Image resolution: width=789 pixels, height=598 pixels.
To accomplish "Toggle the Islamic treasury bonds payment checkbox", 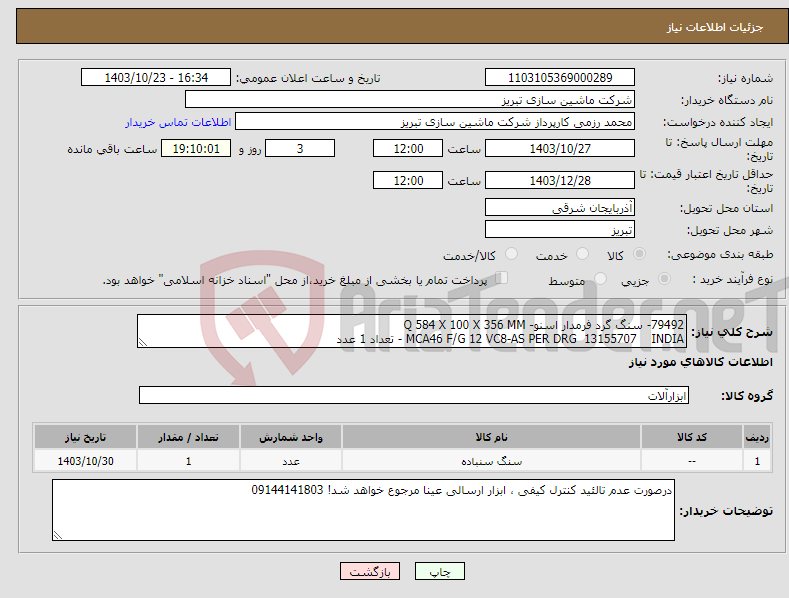I will [502, 278].
